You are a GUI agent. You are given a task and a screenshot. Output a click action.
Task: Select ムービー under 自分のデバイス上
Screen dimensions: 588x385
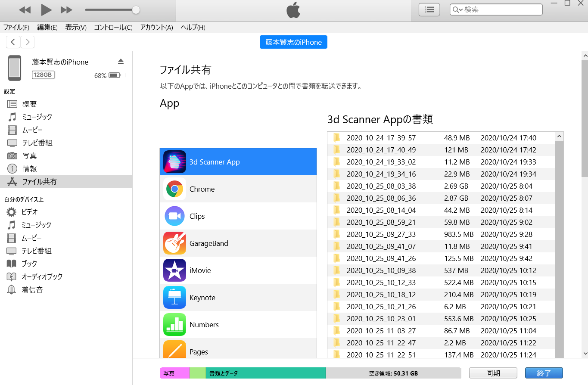point(66,238)
